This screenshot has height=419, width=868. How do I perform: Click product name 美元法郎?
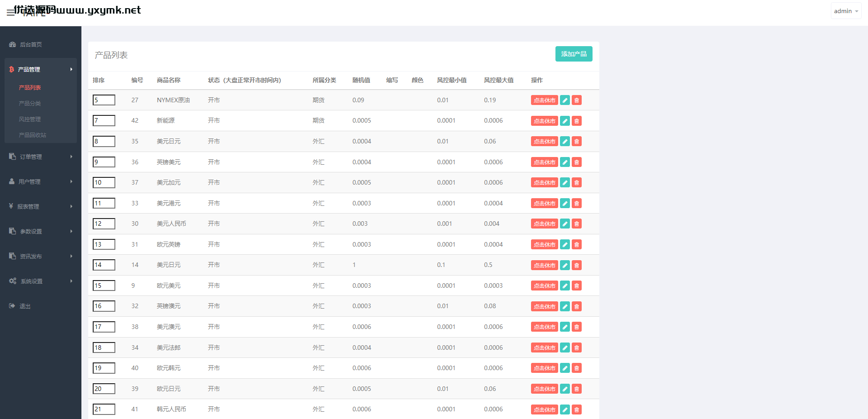click(x=169, y=348)
